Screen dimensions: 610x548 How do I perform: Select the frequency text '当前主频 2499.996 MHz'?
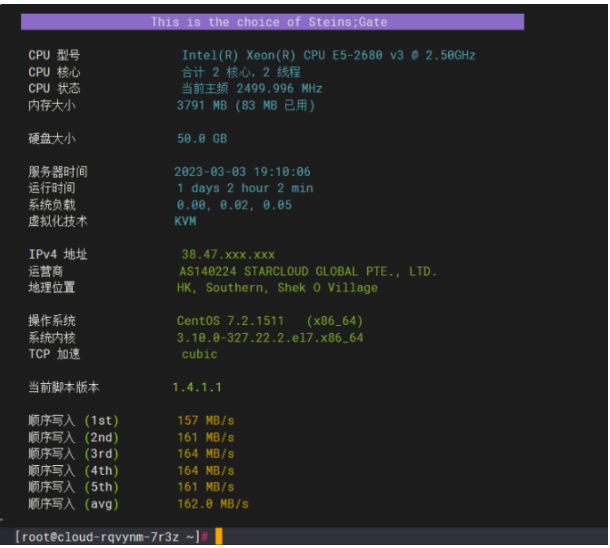(x=252, y=88)
